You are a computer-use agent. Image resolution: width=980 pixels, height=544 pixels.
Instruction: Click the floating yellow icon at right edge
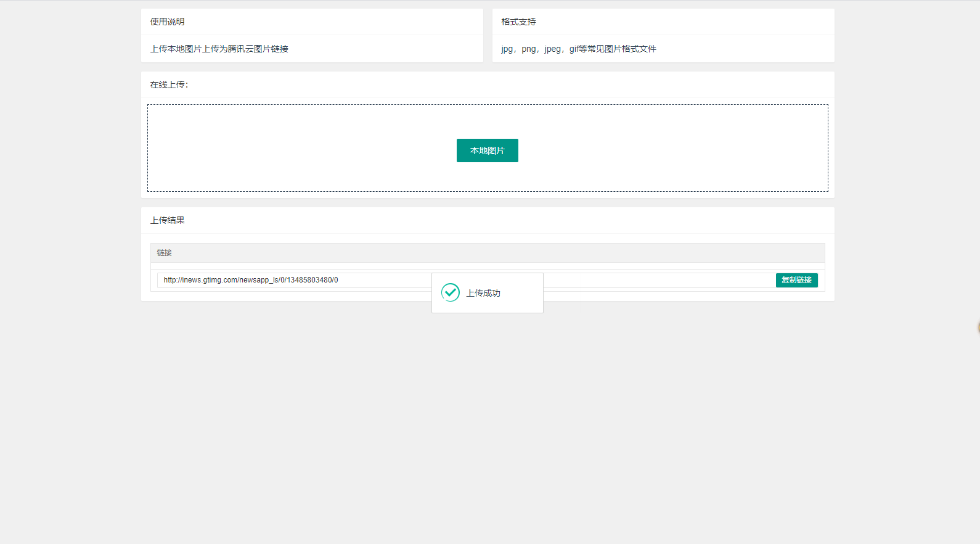click(x=978, y=328)
